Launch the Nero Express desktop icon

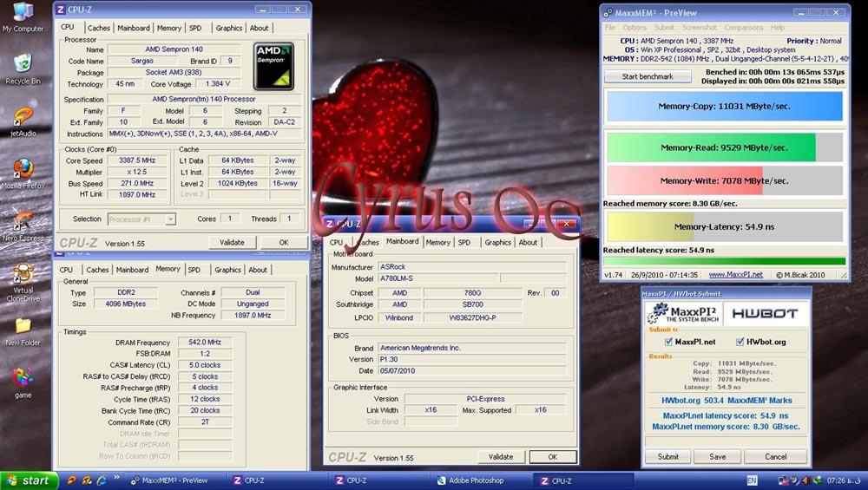coord(23,225)
